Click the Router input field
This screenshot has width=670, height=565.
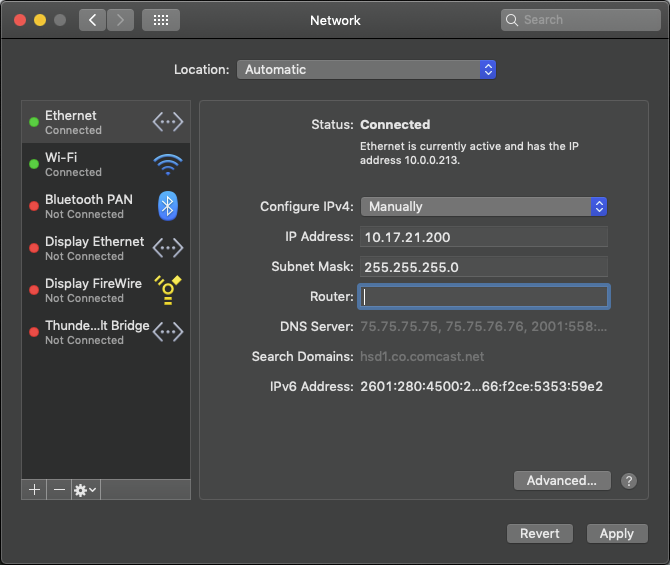coord(484,297)
